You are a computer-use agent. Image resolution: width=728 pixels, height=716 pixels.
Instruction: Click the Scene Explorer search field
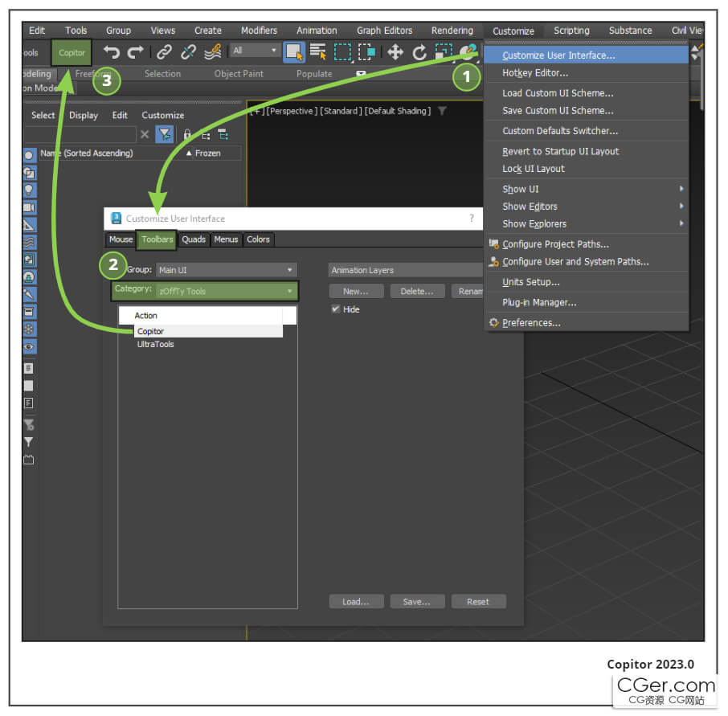pyautogui.click(x=79, y=135)
